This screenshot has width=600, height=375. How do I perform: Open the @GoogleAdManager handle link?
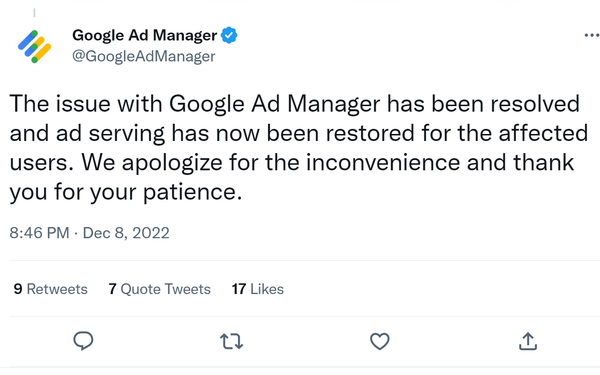pos(144,56)
